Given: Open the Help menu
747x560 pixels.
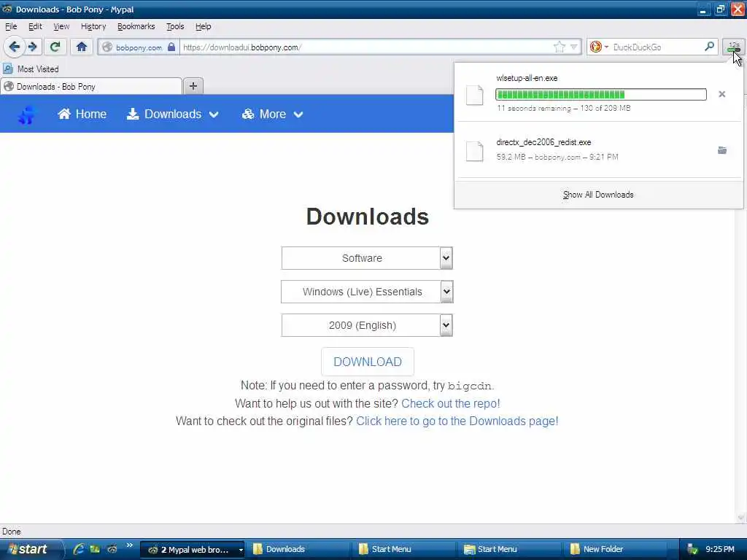Looking at the screenshot, I should (203, 27).
